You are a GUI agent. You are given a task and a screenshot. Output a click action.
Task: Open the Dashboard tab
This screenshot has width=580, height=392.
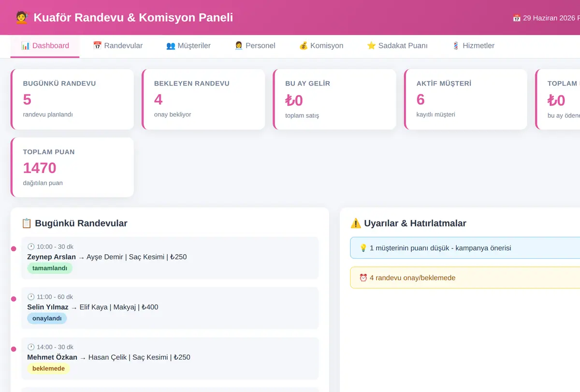coord(45,46)
